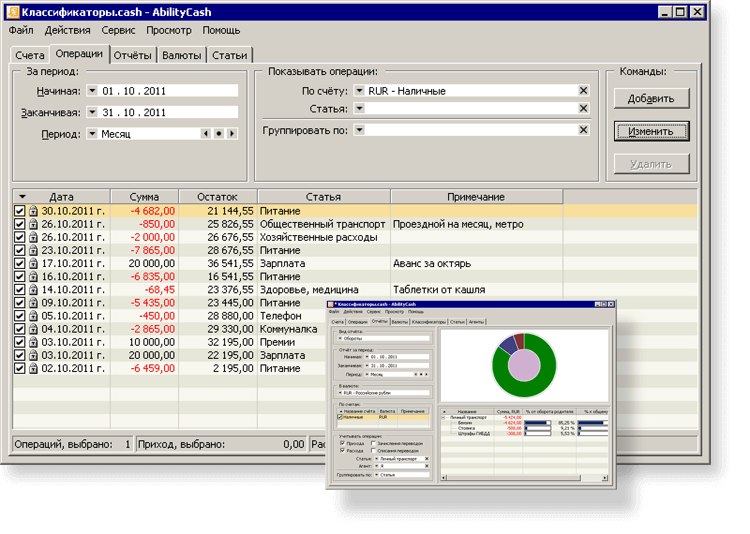This screenshot has width=750, height=534.
Task: Toggle the checkbox on the 05.10.2011 row
Action: click(x=19, y=316)
